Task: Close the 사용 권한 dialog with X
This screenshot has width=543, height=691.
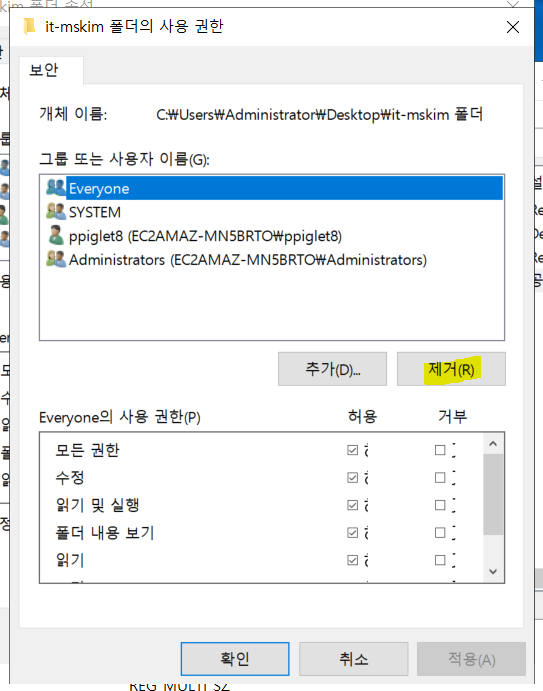Action: coord(513,27)
